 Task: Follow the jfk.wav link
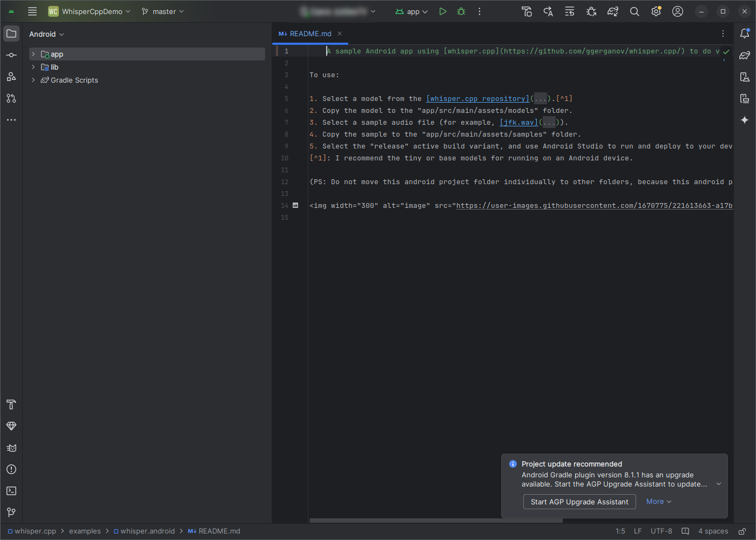[x=518, y=122]
